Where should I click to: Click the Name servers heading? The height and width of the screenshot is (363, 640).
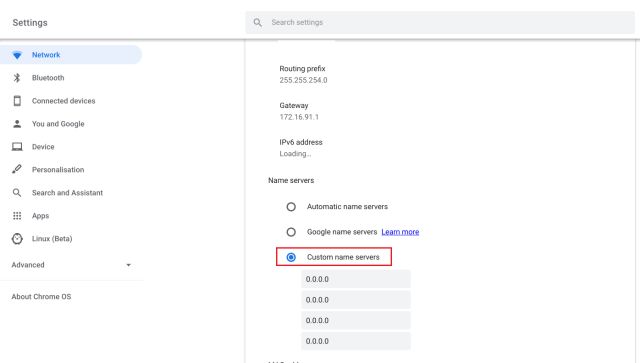(291, 180)
